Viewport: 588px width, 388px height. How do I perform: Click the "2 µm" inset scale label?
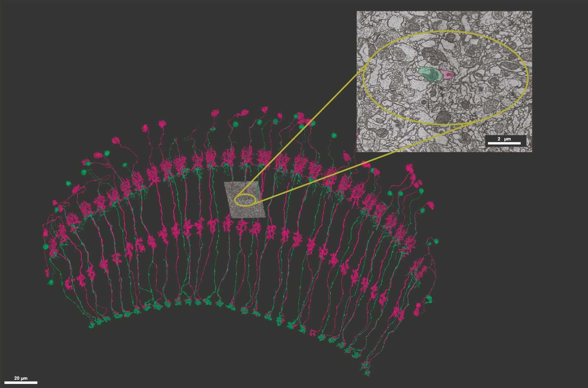(x=504, y=139)
